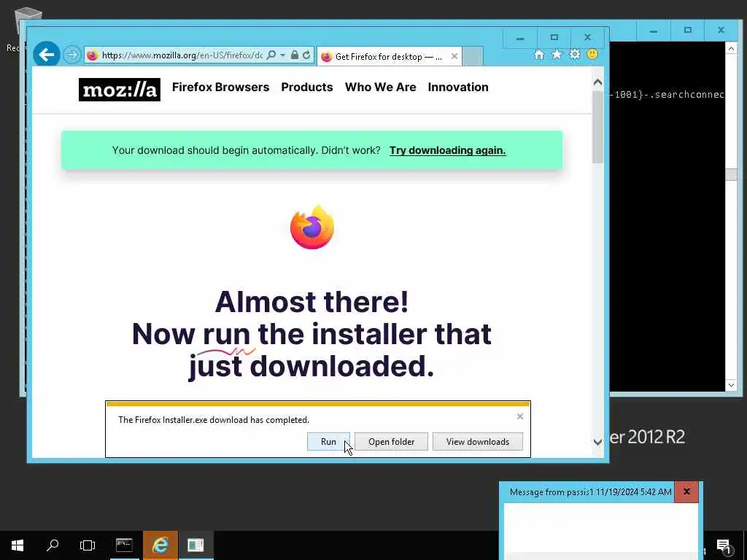Click the IE page scroll up arrow

point(597,82)
